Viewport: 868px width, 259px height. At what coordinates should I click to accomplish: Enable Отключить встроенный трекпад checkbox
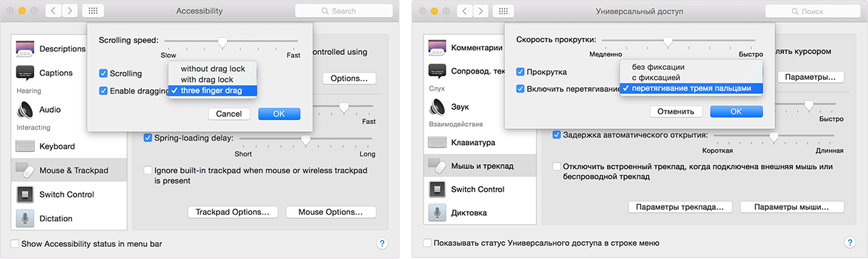tap(557, 166)
